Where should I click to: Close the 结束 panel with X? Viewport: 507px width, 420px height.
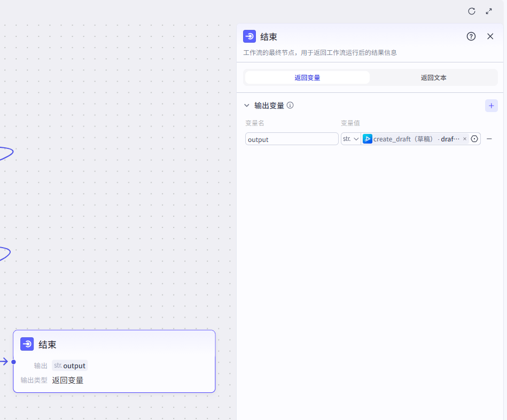point(490,36)
